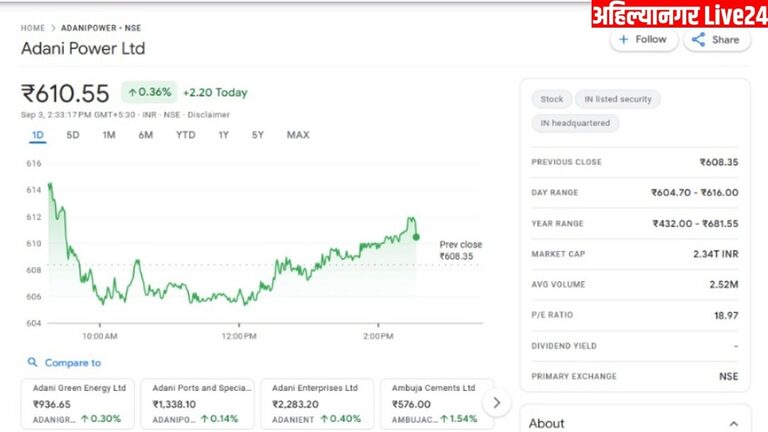The image size is (768, 432).
Task: Open the Disclaimer link
Action: 208,115
